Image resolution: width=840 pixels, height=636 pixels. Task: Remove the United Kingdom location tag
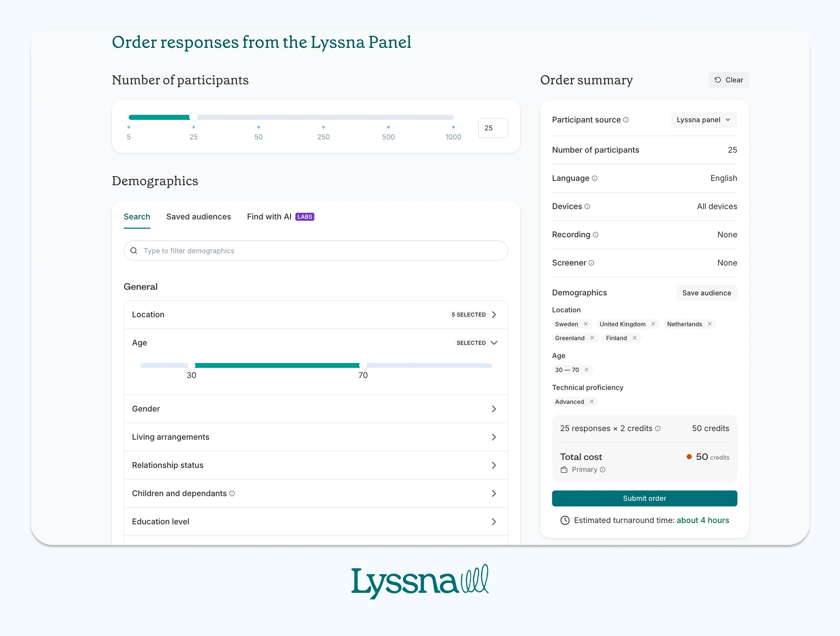(653, 324)
